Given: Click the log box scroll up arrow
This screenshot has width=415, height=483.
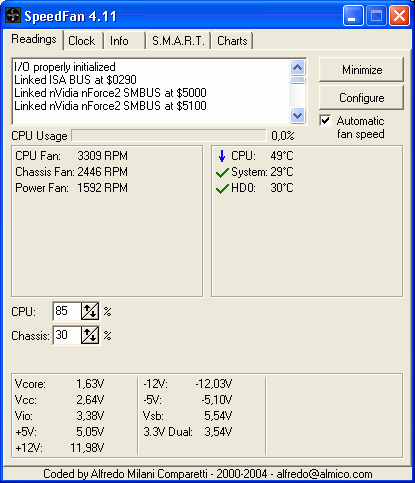Looking at the screenshot, I should tap(297, 68).
